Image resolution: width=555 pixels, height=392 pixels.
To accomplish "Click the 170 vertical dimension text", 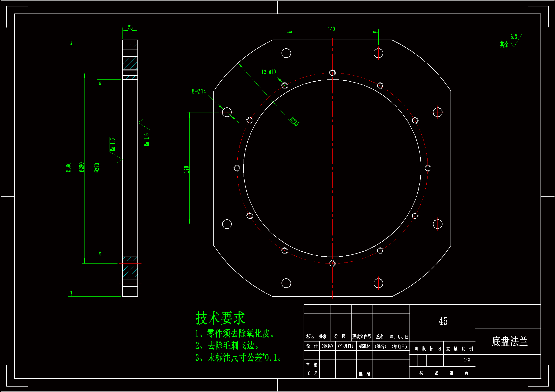I will tap(186, 169).
